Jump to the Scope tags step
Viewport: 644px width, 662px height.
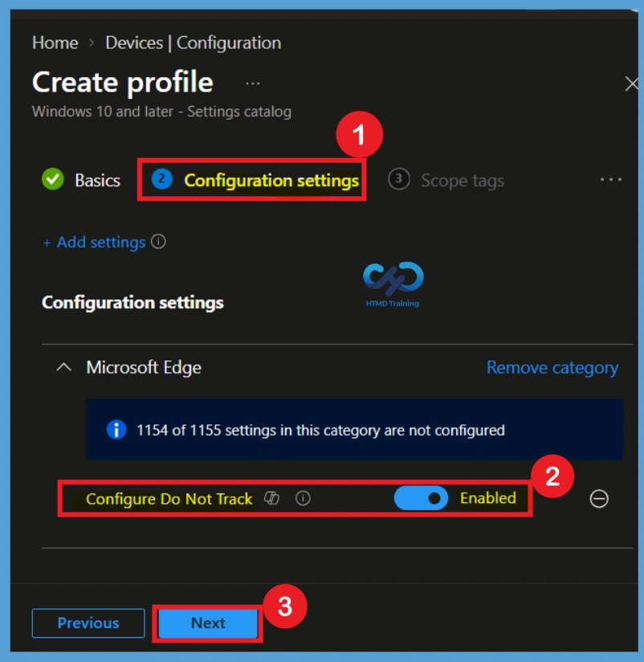coord(446,181)
